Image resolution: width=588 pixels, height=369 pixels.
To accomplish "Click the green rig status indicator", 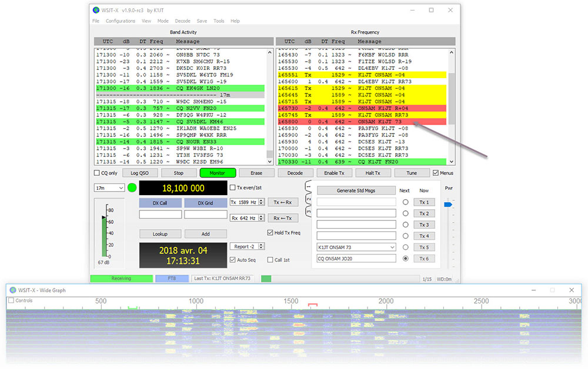I will tap(132, 187).
